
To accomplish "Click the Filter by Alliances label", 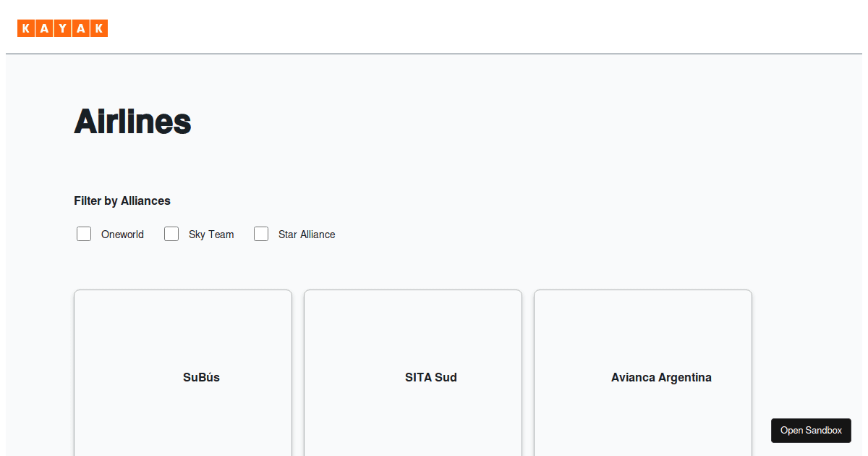I will click(x=122, y=200).
